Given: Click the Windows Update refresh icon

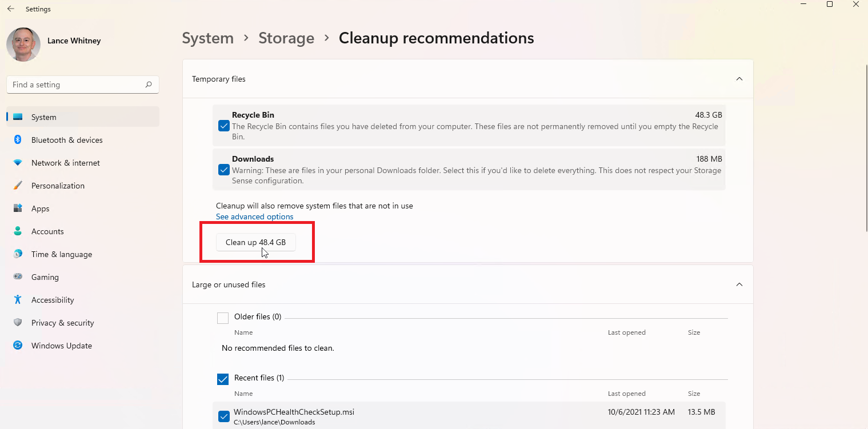Looking at the screenshot, I should (18, 346).
